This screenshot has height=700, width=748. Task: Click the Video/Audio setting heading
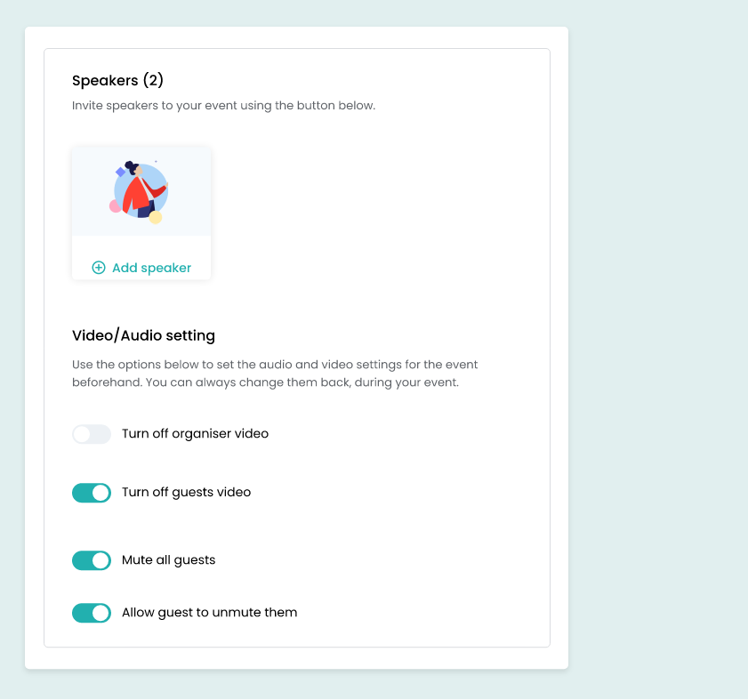tap(143, 335)
